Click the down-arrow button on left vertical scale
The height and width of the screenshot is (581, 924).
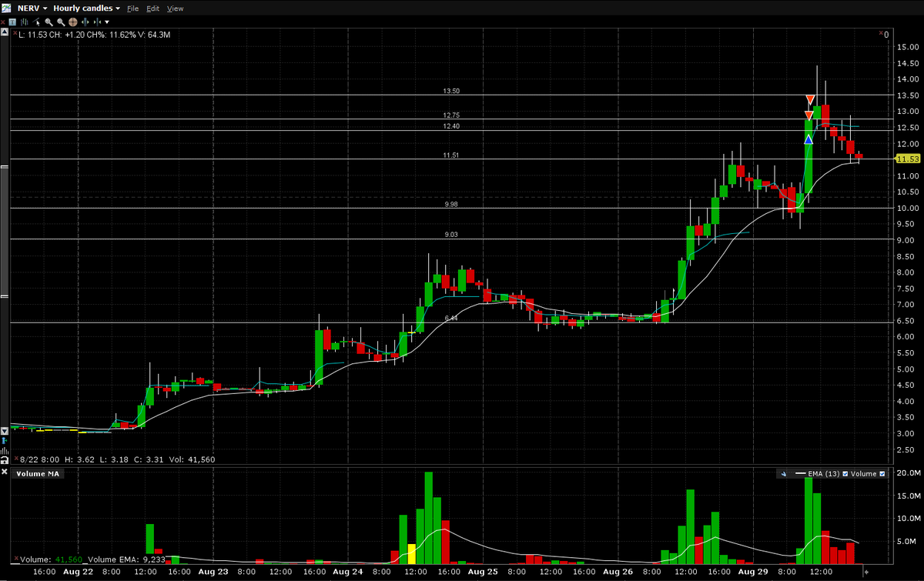tap(5, 431)
